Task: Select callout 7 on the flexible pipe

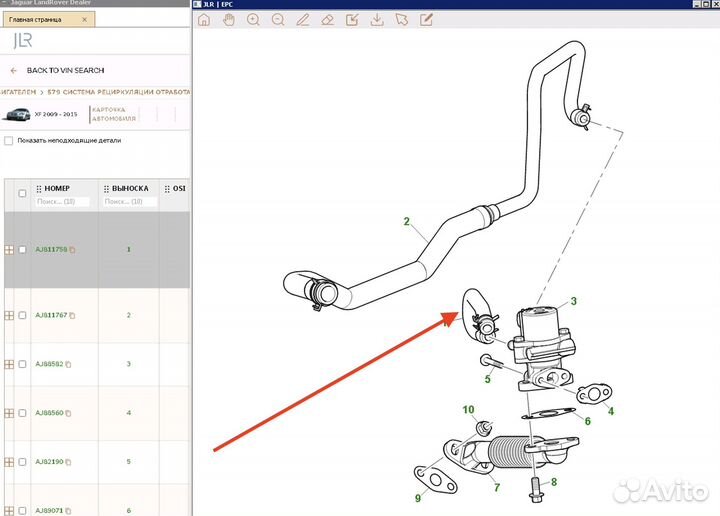Action: point(497,488)
